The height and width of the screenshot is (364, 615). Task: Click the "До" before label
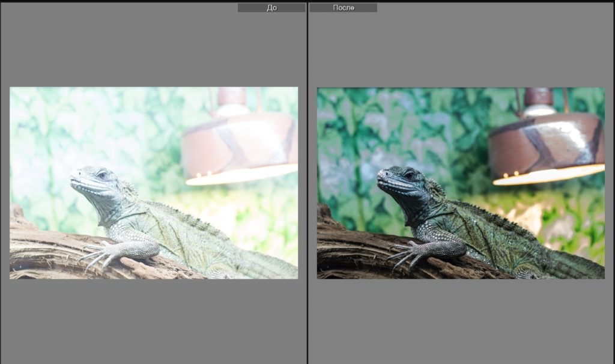tap(271, 8)
